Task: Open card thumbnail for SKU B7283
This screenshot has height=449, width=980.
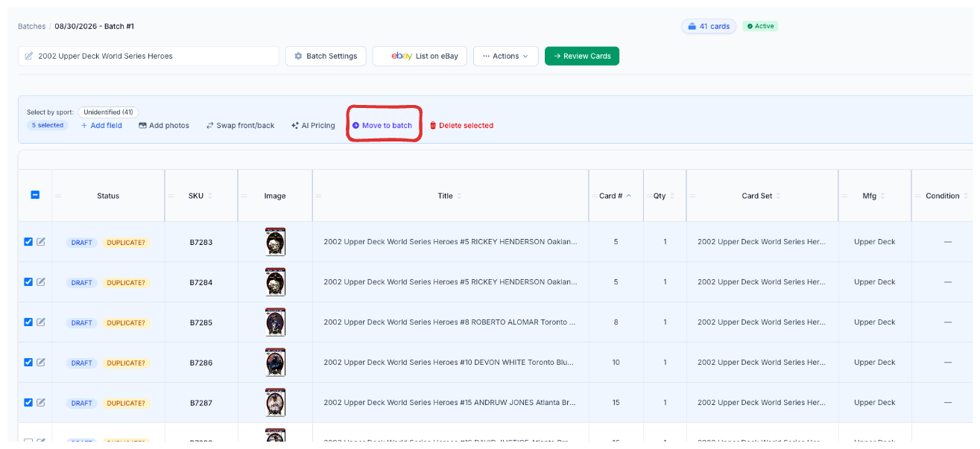Action: (275, 242)
